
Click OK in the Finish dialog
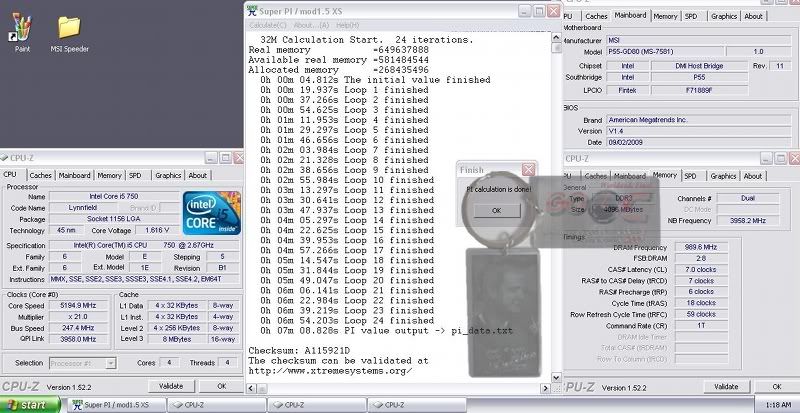click(x=496, y=210)
